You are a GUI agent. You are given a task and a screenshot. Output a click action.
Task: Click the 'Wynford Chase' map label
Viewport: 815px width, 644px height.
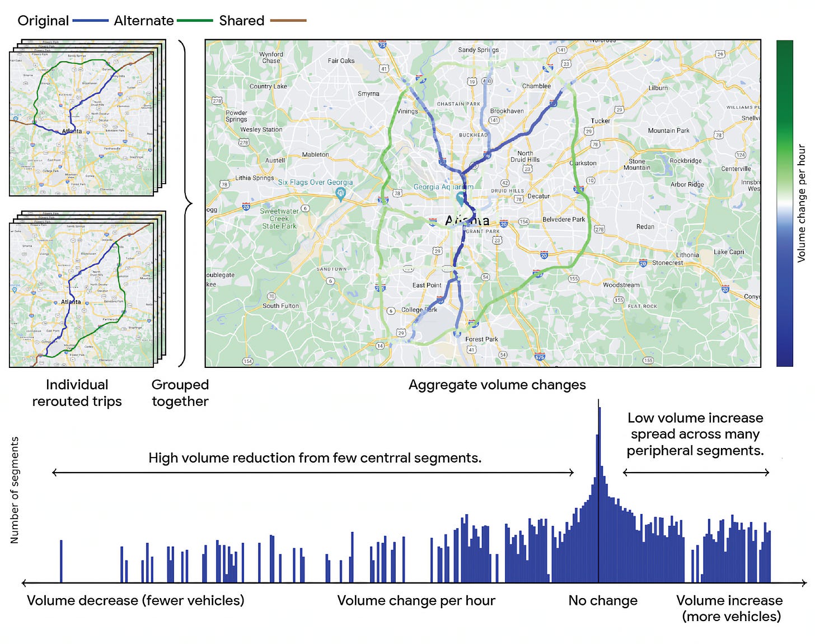[271, 58]
